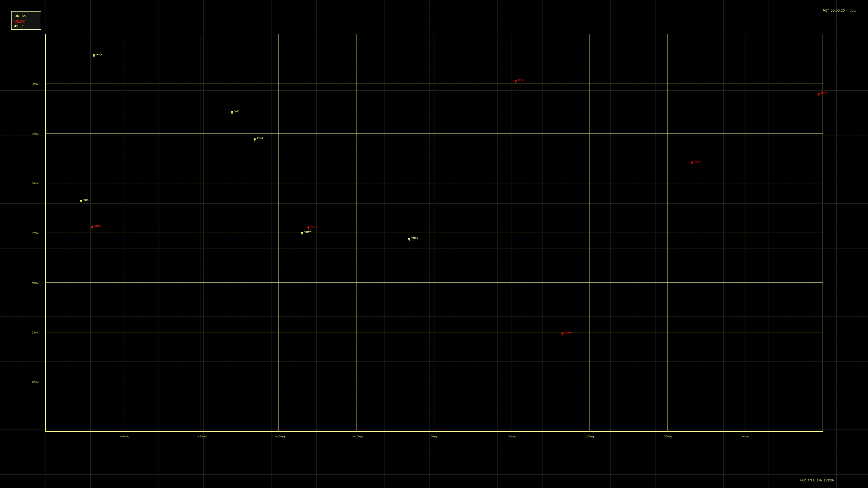Viewport: 868px width, 488px height.
Task: Select the TGT10 marker at the right edge
Action: click(819, 94)
